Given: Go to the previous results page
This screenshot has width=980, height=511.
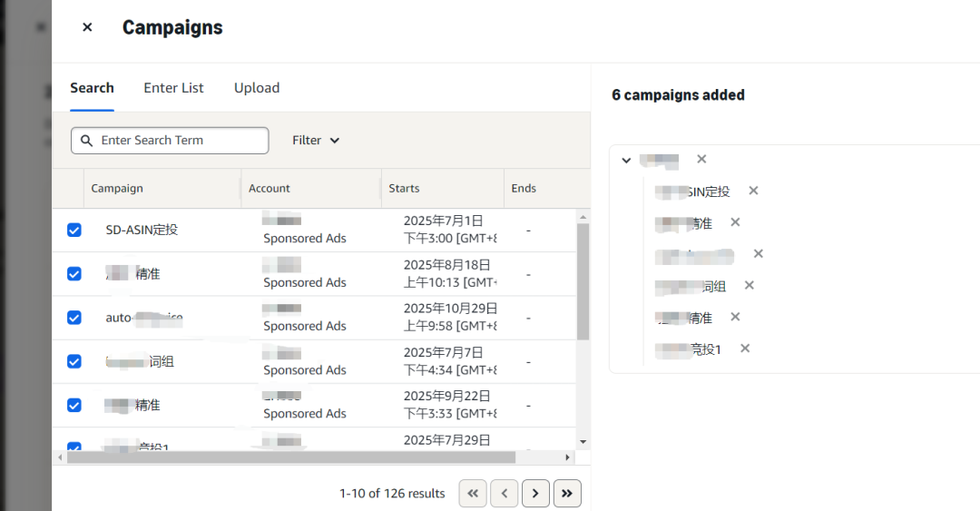Looking at the screenshot, I should coord(504,493).
